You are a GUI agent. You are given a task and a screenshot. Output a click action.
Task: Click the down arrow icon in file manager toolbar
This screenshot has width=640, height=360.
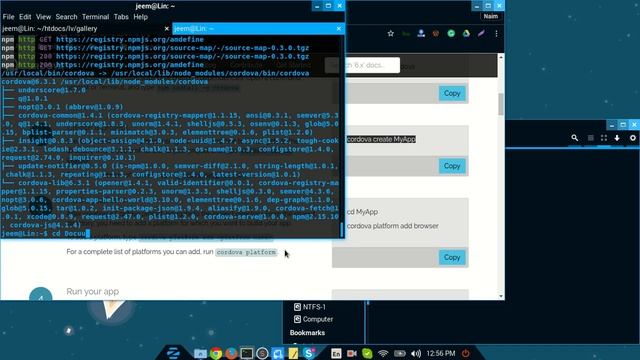617,138
